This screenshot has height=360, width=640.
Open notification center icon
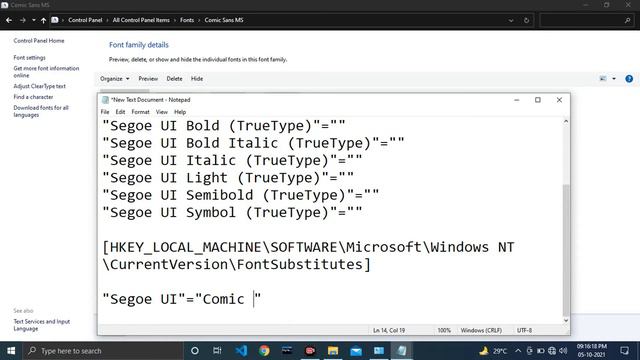[624, 351]
